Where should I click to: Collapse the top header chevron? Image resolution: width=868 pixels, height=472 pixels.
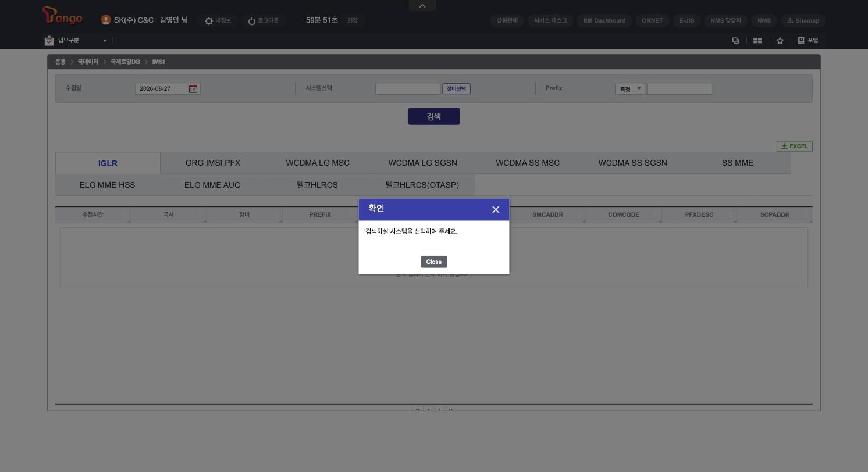[422, 6]
